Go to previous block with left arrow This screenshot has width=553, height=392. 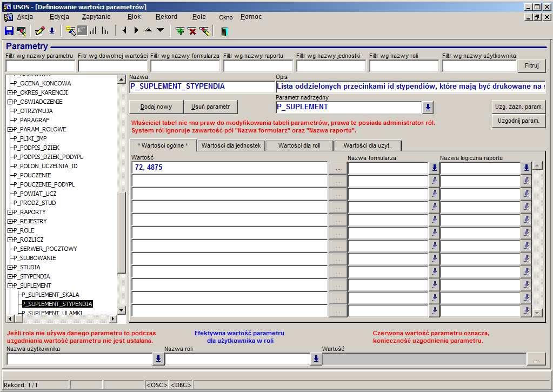pos(124,31)
